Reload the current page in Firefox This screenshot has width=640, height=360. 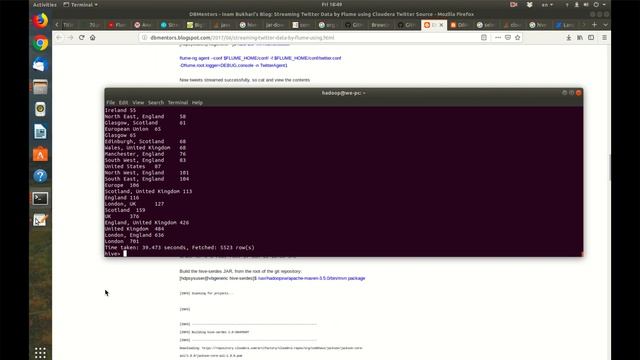[82, 38]
